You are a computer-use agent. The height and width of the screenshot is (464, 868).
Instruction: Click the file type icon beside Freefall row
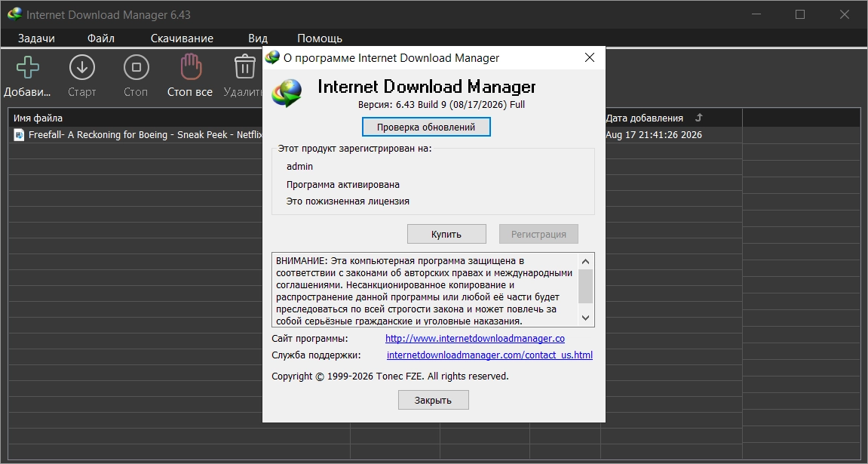[x=20, y=134]
